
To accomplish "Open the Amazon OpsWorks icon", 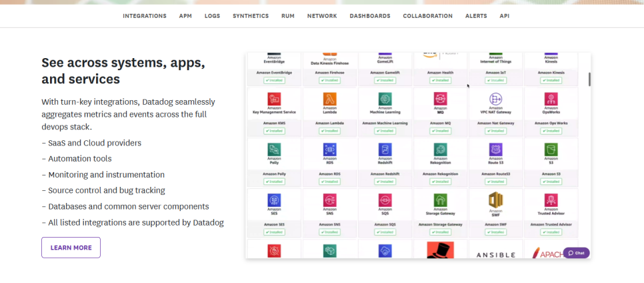I will [551, 99].
